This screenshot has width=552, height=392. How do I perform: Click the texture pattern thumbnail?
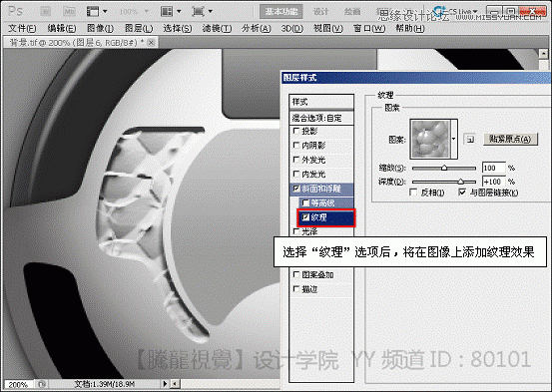pyautogui.click(x=431, y=139)
